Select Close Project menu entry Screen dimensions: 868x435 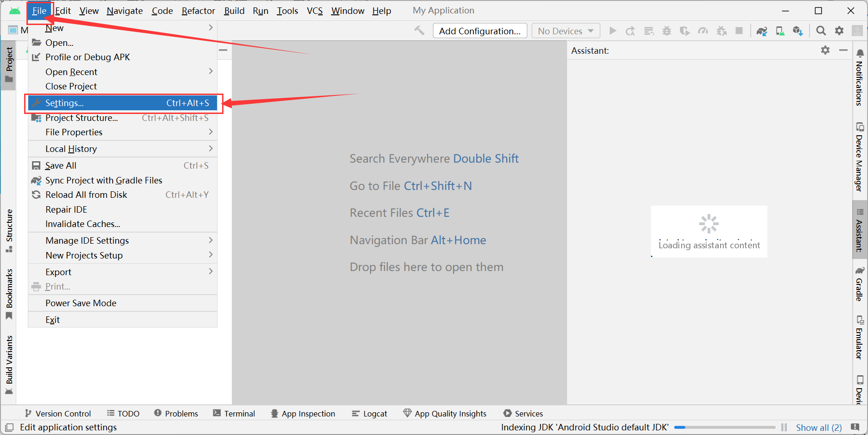[122, 86]
